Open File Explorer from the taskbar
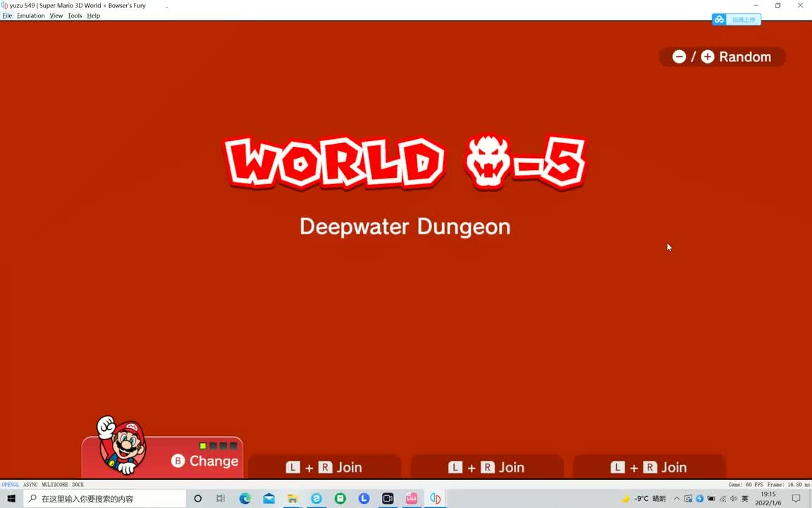 [x=293, y=499]
